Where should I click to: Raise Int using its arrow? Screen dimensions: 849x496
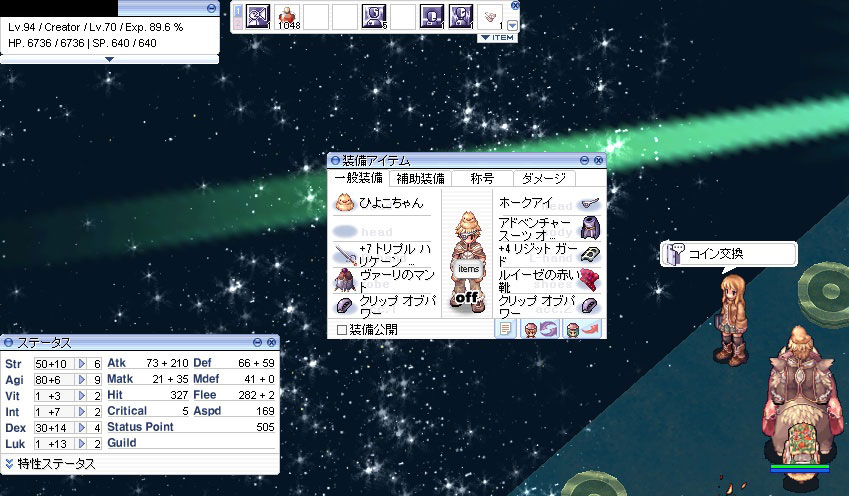[82, 412]
